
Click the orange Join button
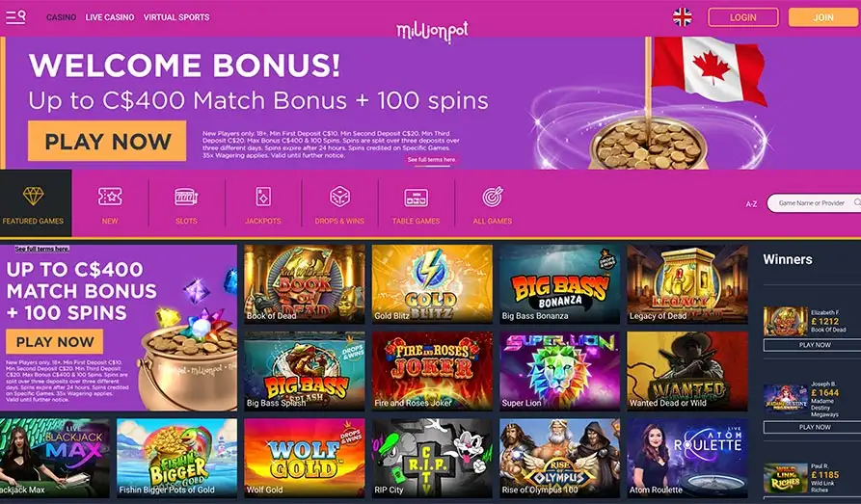tap(822, 17)
